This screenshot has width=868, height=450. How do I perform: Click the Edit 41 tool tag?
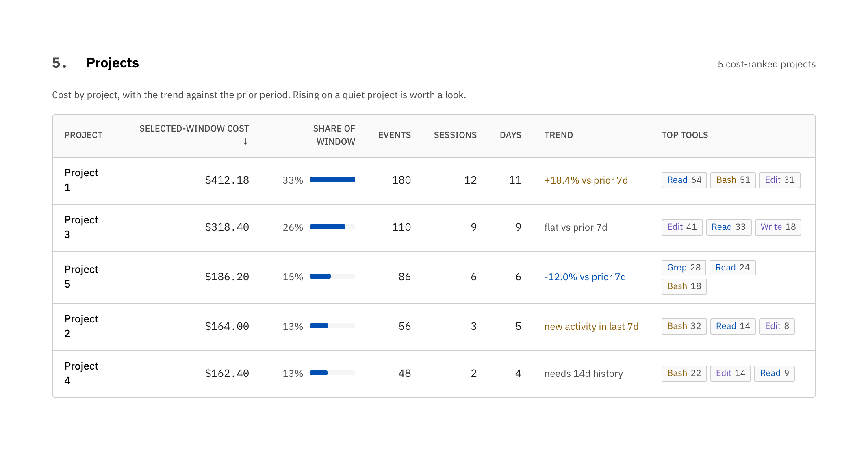click(682, 227)
